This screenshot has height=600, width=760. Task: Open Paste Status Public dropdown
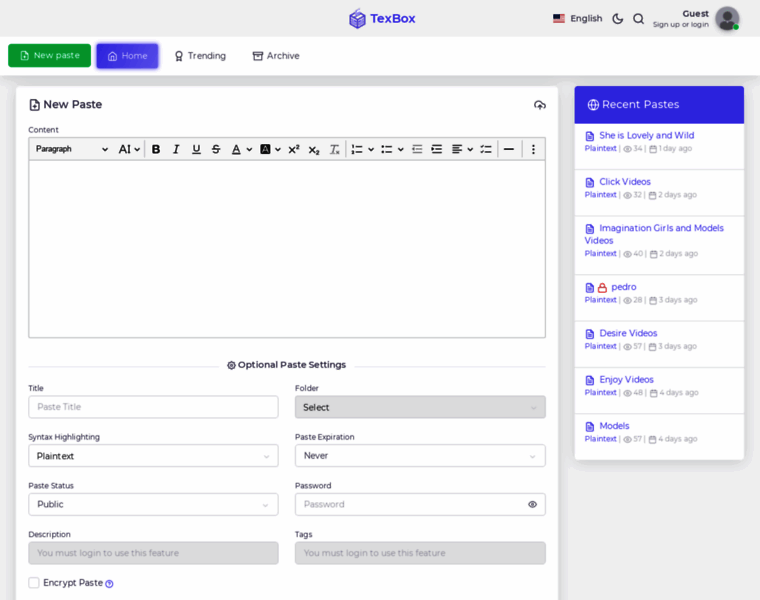pyautogui.click(x=153, y=505)
